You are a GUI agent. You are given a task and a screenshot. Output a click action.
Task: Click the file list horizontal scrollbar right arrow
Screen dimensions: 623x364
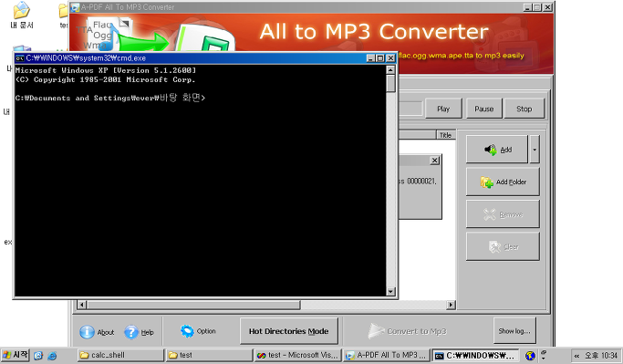(x=451, y=305)
